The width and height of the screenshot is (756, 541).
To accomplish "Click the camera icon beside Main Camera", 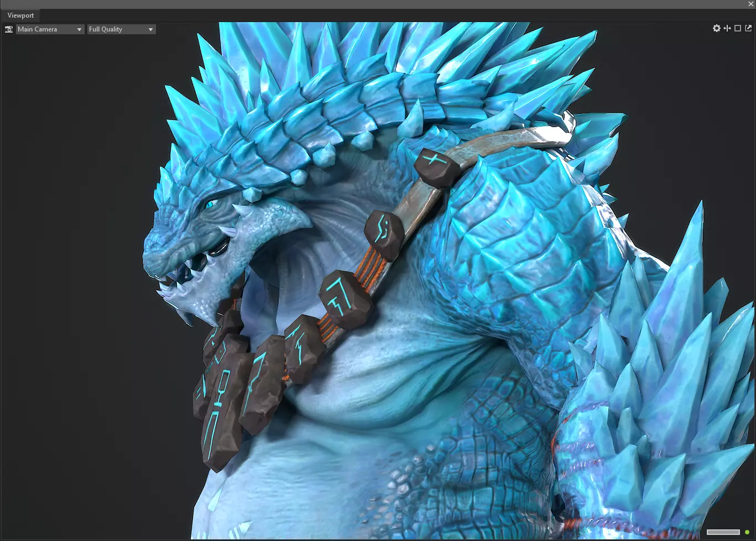I will click(9, 29).
